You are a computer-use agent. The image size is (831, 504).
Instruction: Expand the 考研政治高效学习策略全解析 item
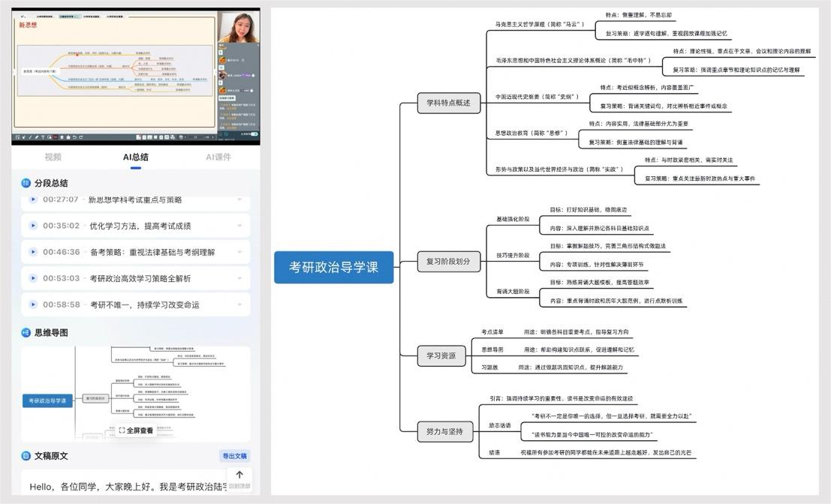(x=239, y=278)
